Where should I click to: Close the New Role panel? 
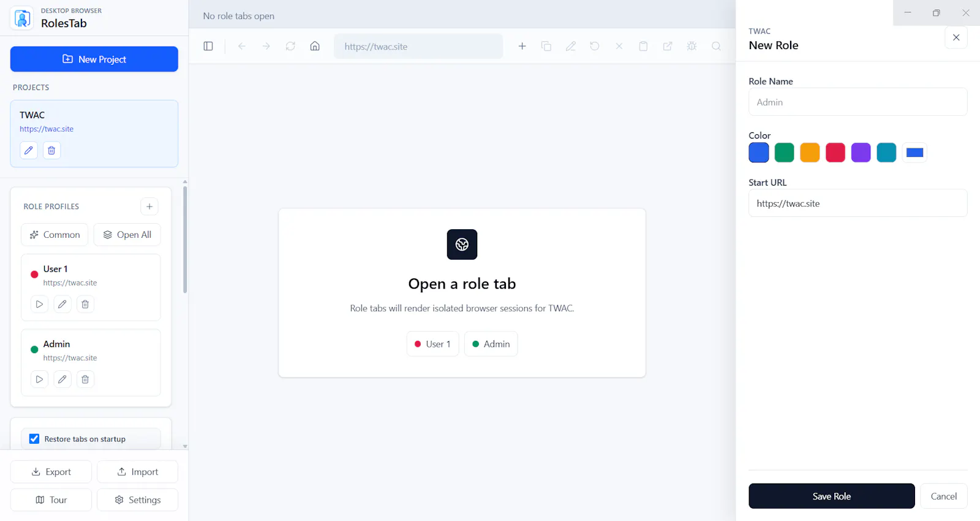coord(956,37)
